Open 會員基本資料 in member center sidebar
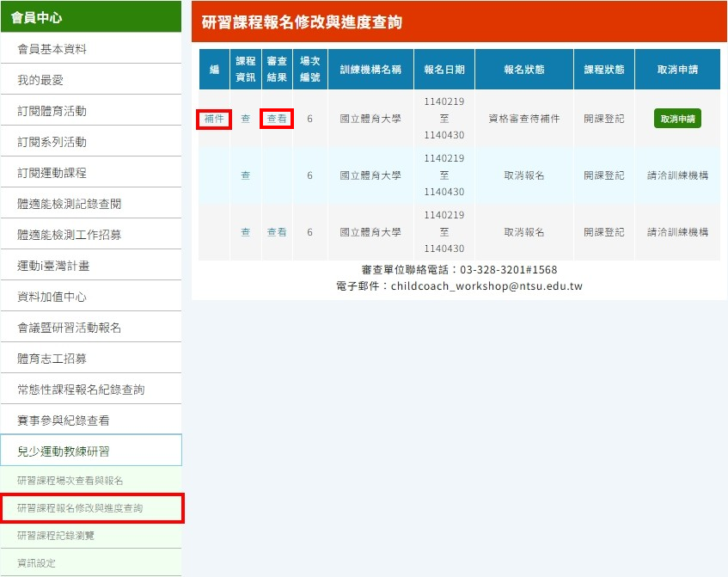Screen dimensions: 728x577 tap(91, 48)
